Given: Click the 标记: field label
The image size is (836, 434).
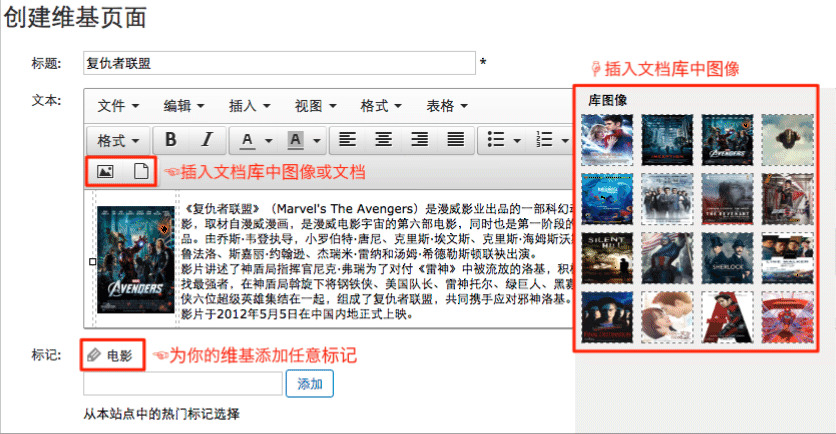Looking at the screenshot, I should tap(46, 355).
